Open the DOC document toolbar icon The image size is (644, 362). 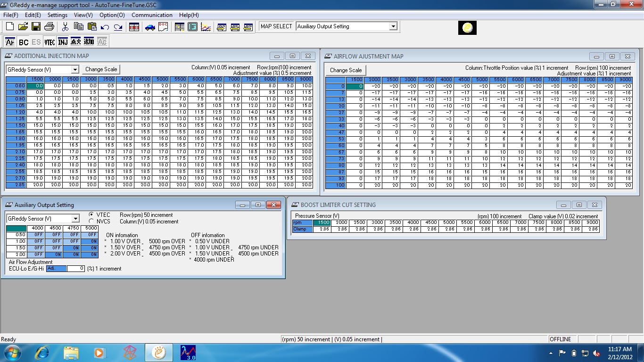click(163, 27)
